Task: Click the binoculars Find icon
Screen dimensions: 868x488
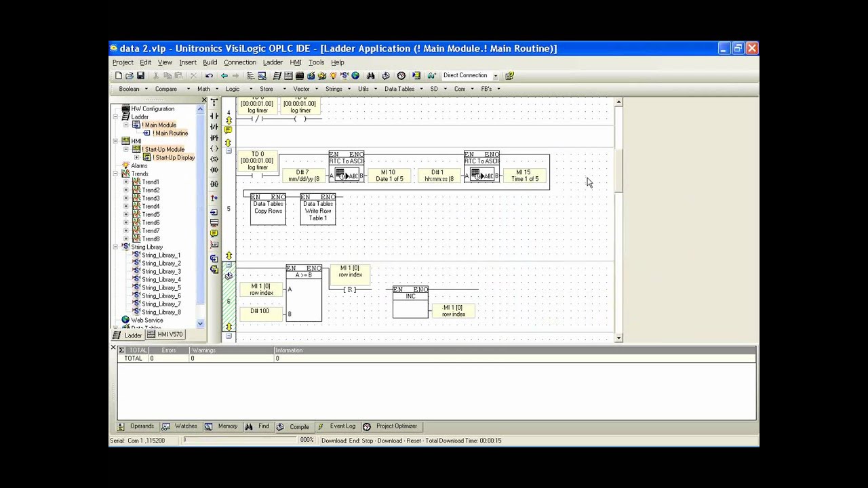Action: pyautogui.click(x=370, y=75)
